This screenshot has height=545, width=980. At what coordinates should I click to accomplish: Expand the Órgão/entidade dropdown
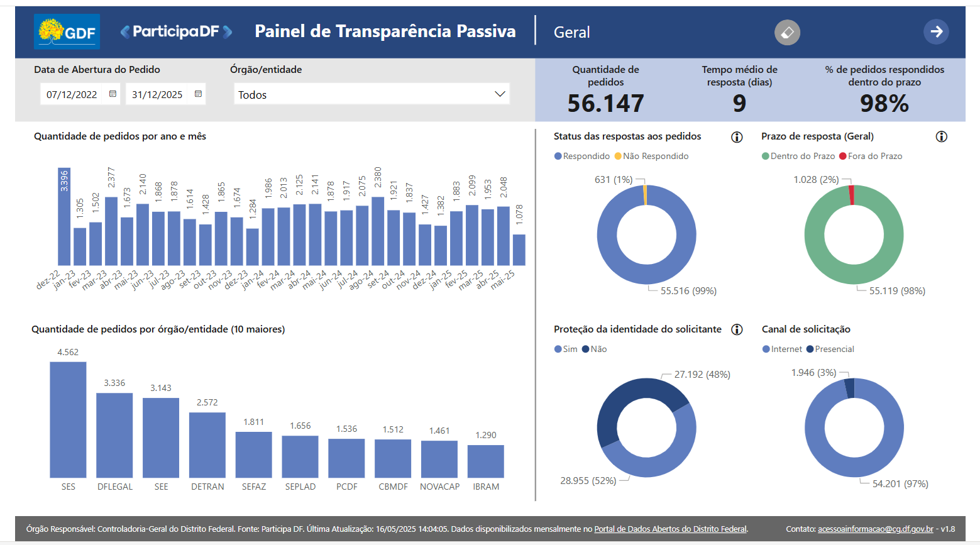[371, 94]
